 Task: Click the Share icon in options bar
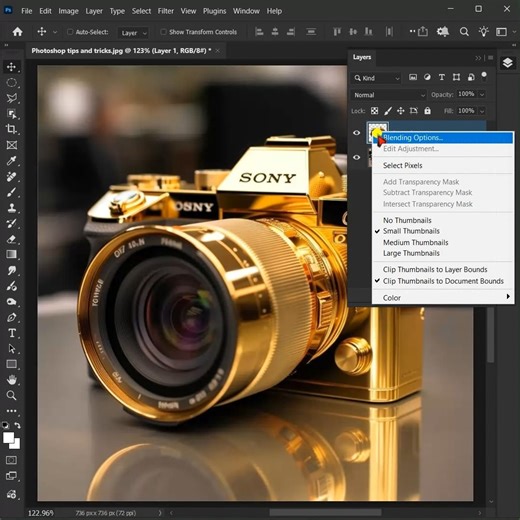coord(423,32)
